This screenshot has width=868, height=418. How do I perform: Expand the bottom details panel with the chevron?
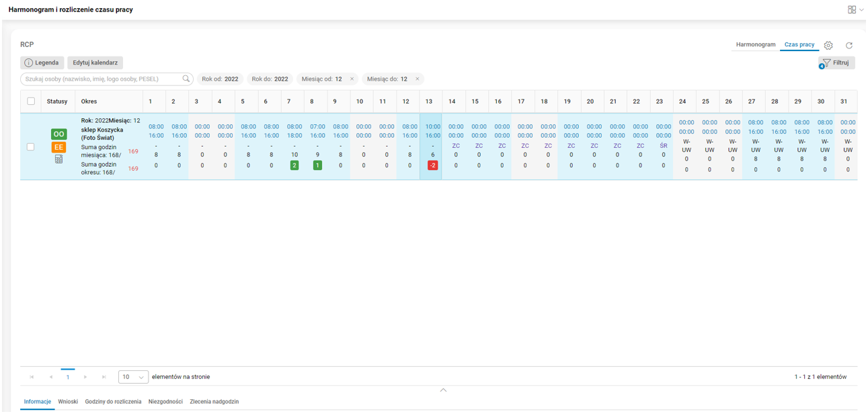click(443, 390)
